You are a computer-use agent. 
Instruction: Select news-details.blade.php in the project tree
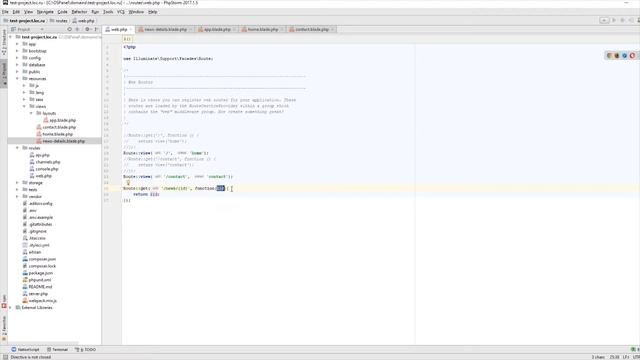coord(60,141)
